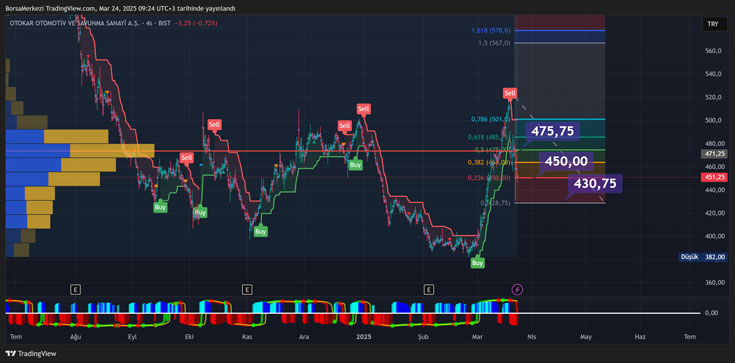Click the 471,25 gray price axis tag
The width and height of the screenshot is (735, 363).
click(x=714, y=154)
